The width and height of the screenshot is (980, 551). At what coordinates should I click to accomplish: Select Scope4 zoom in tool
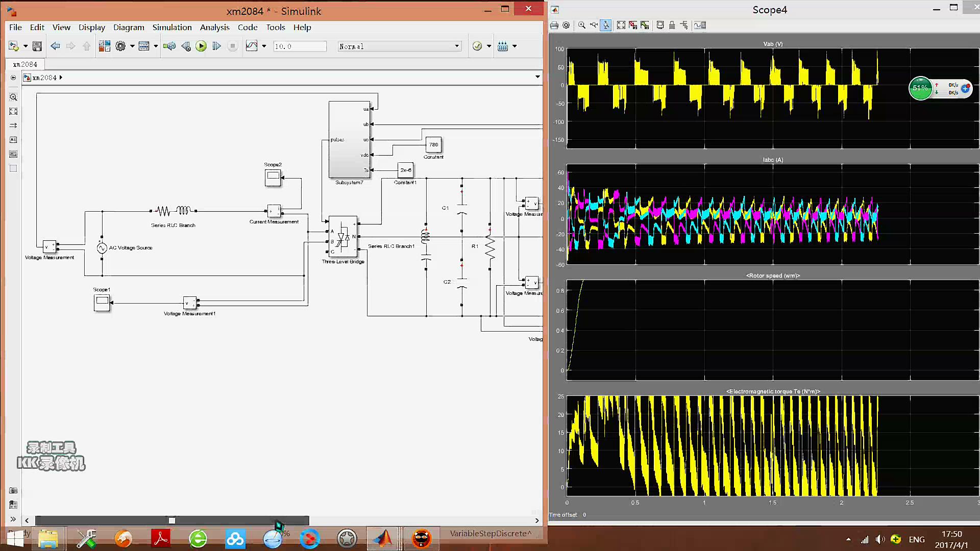pyautogui.click(x=581, y=25)
